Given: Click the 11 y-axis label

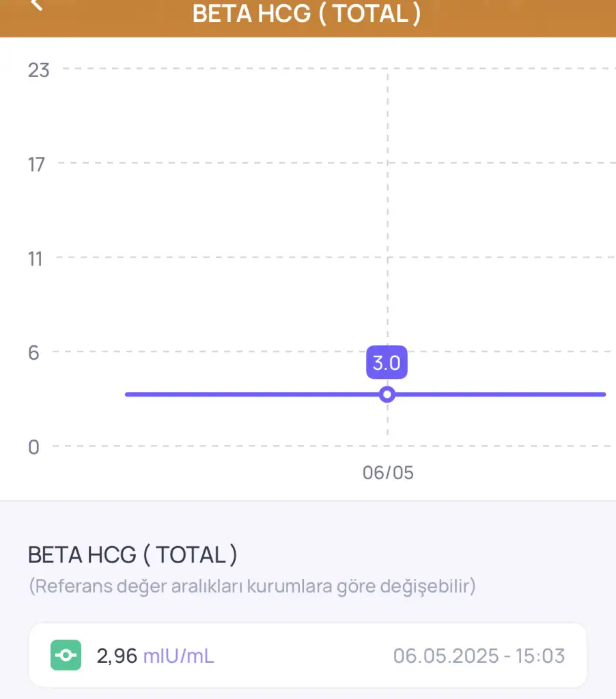Looking at the screenshot, I should click(36, 259).
